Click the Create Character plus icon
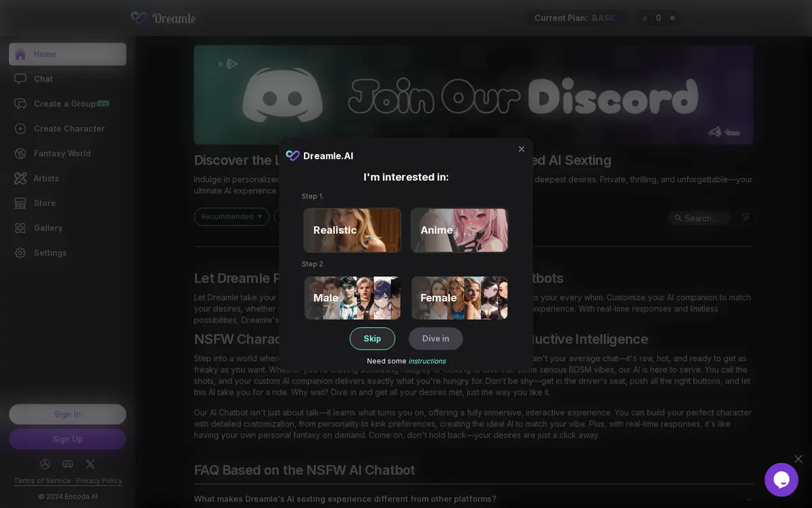Viewport: 812px width, 508px height. coord(20,129)
